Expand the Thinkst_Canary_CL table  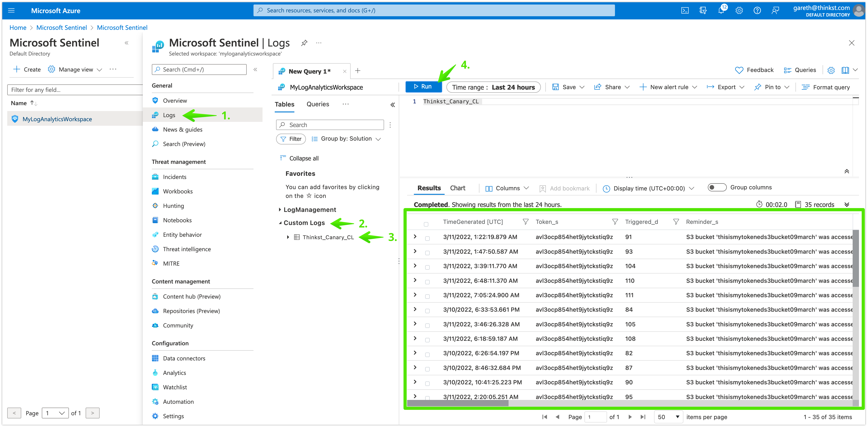[288, 237]
